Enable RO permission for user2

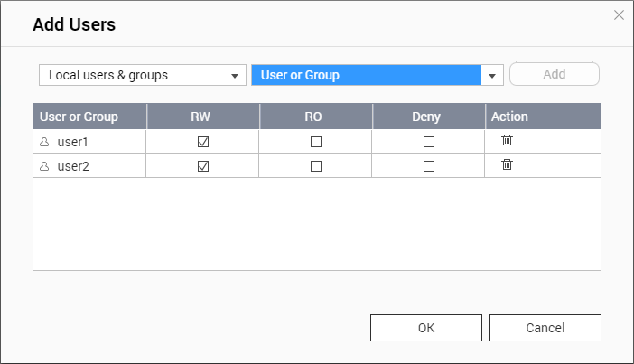pos(316,166)
